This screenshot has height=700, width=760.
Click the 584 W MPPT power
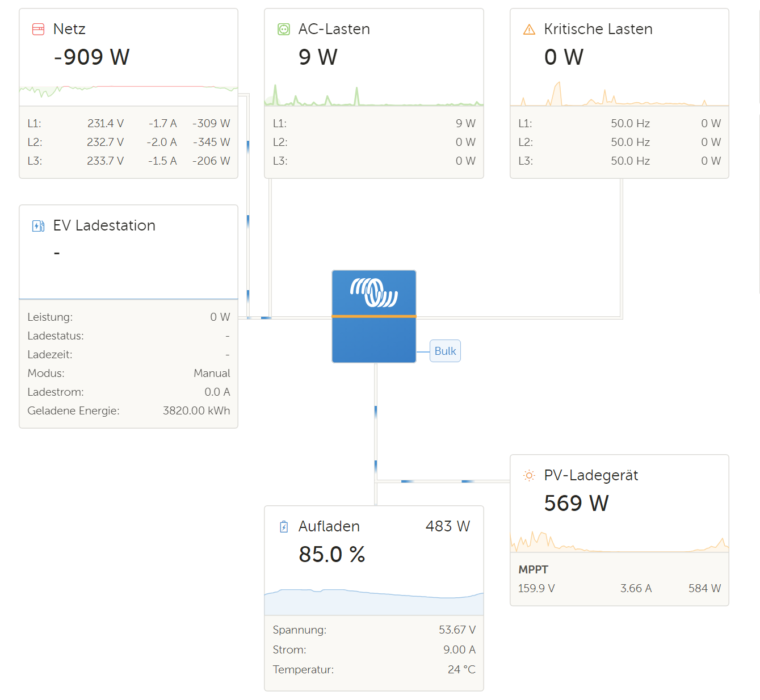[x=705, y=588]
